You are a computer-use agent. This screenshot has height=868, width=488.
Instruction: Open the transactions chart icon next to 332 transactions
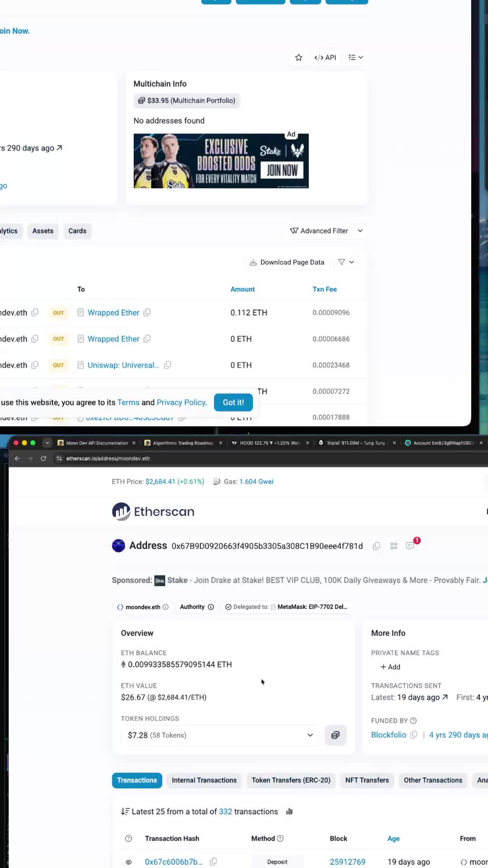pyautogui.click(x=289, y=812)
